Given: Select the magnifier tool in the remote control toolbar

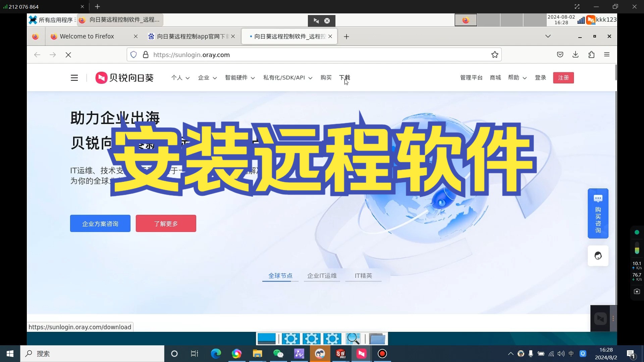Looking at the screenshot, I should click(353, 339).
